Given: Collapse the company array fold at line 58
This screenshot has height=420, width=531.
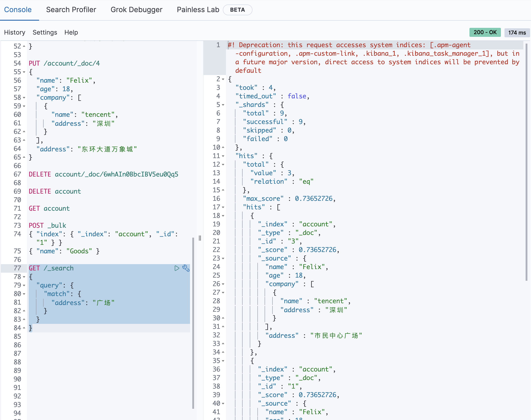Looking at the screenshot, I should point(24,98).
